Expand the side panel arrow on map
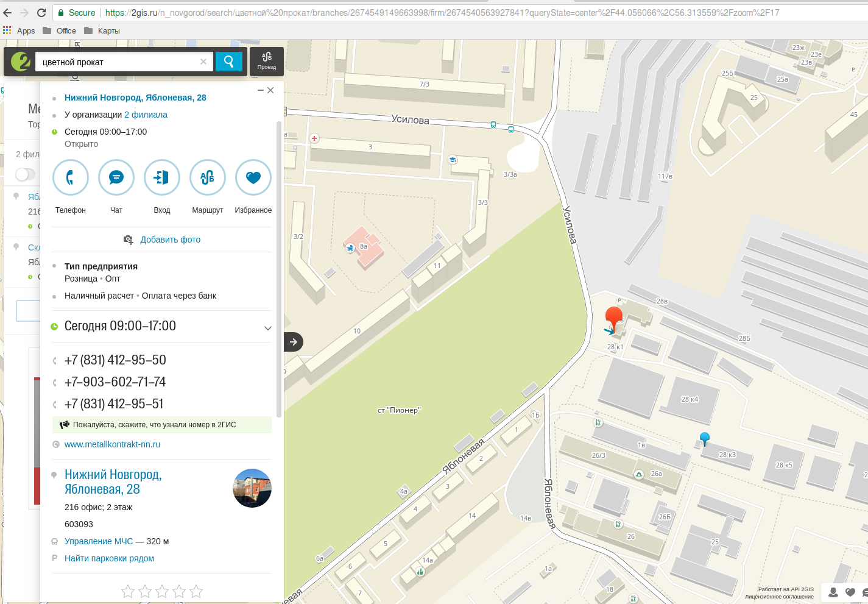Viewport: 868px width, 604px height. tap(294, 342)
